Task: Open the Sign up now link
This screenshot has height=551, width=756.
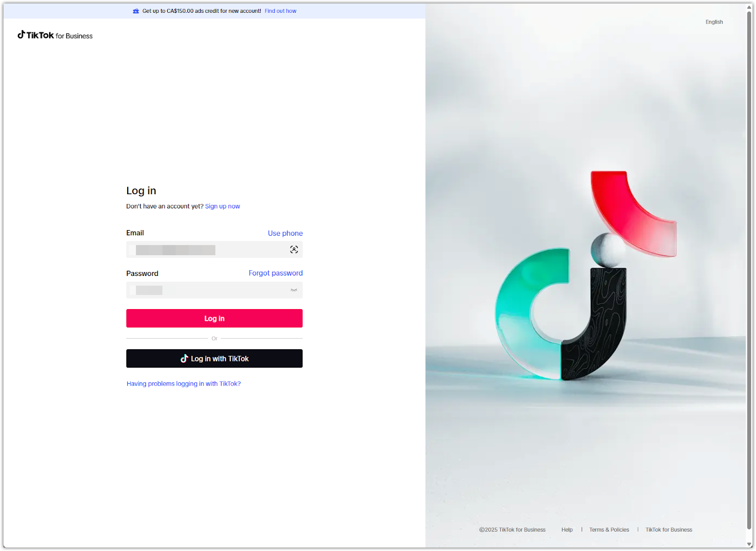Action: click(223, 207)
